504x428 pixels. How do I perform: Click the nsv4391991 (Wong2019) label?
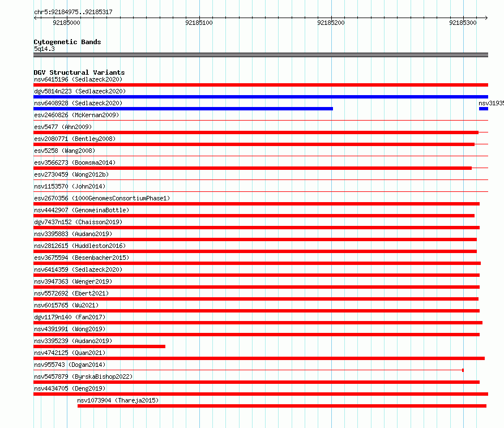pyautogui.click(x=70, y=329)
